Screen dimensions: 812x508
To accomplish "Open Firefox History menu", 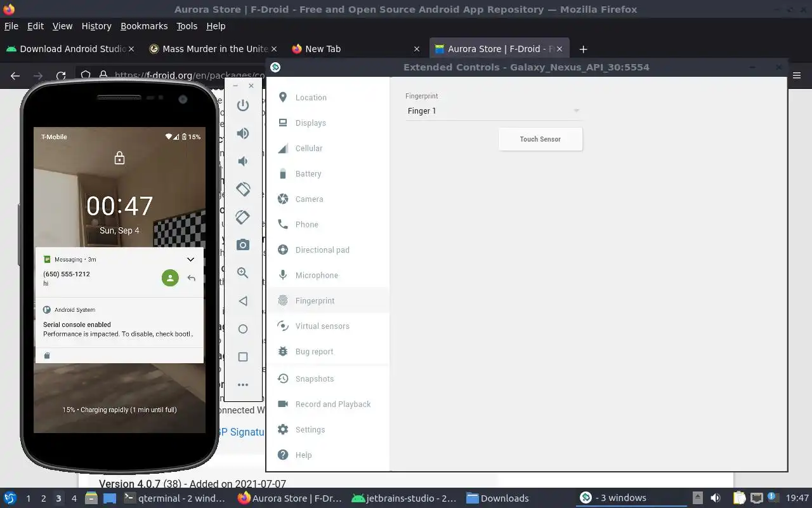I will point(96,26).
